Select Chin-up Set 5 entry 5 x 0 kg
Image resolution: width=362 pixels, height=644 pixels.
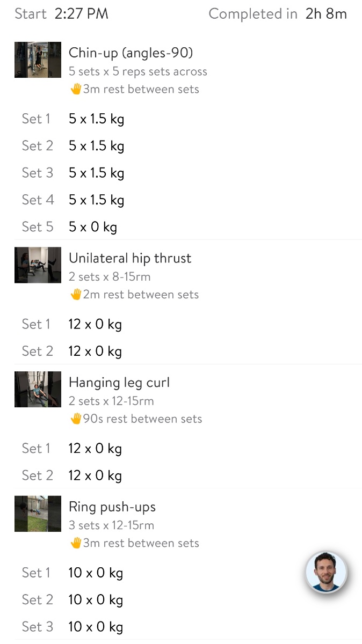point(92,227)
